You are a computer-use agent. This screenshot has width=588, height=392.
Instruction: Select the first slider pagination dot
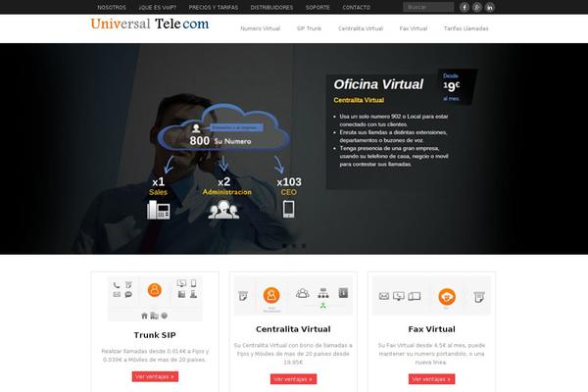point(284,246)
